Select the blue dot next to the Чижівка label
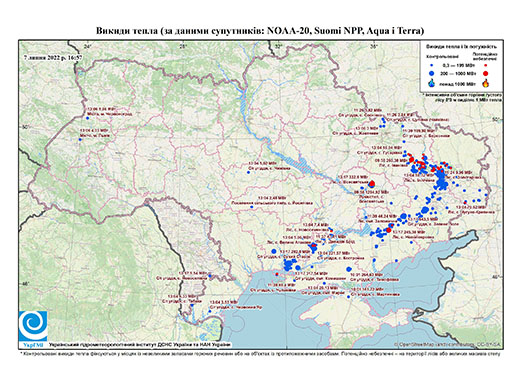 coord(248,172)
